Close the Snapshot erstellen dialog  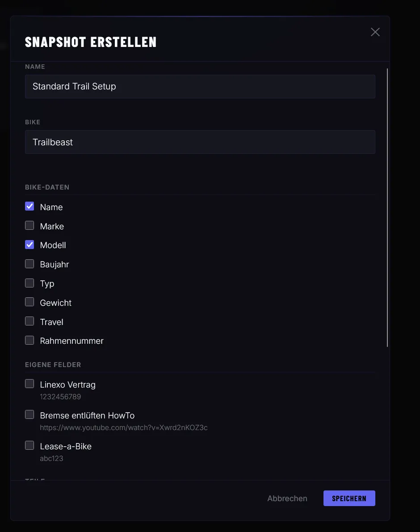point(375,32)
